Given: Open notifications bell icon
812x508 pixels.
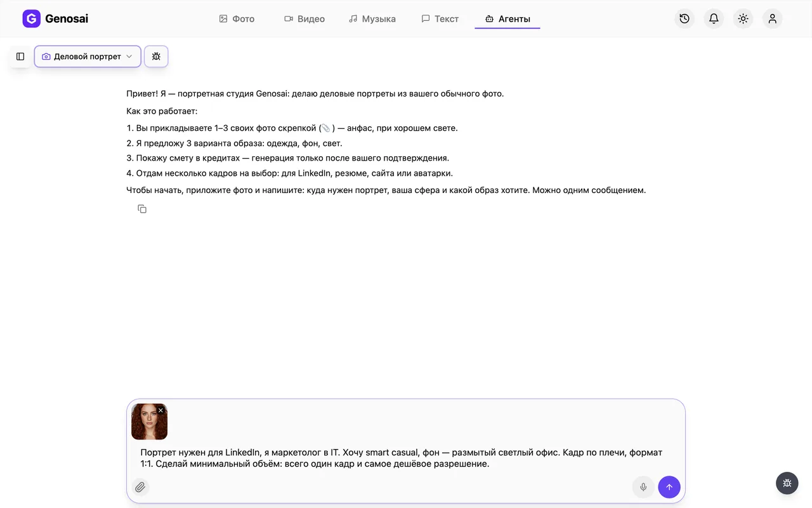Looking at the screenshot, I should point(714,19).
